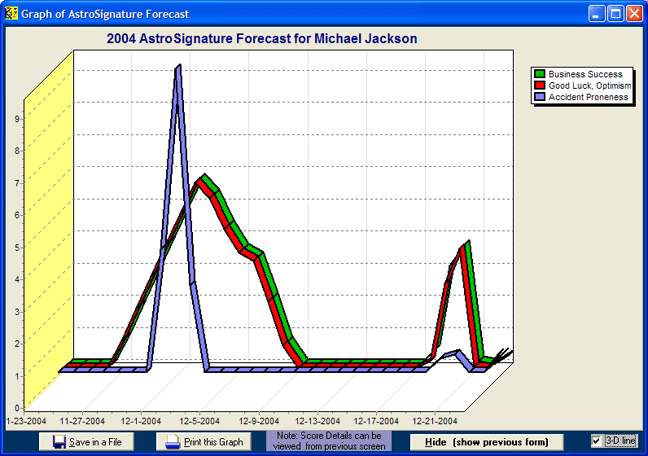The width and height of the screenshot is (648, 456).
Task: Click the 12-21-2004 date on the axis
Action: coord(434,422)
